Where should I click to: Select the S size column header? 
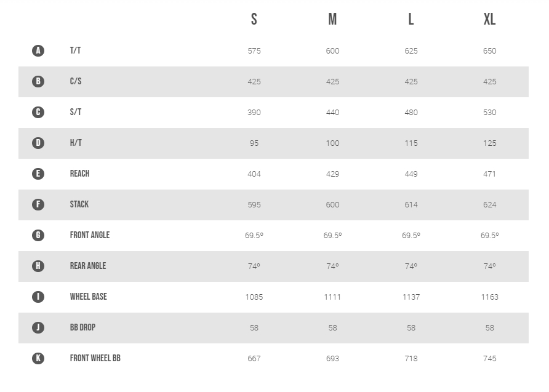click(x=254, y=19)
